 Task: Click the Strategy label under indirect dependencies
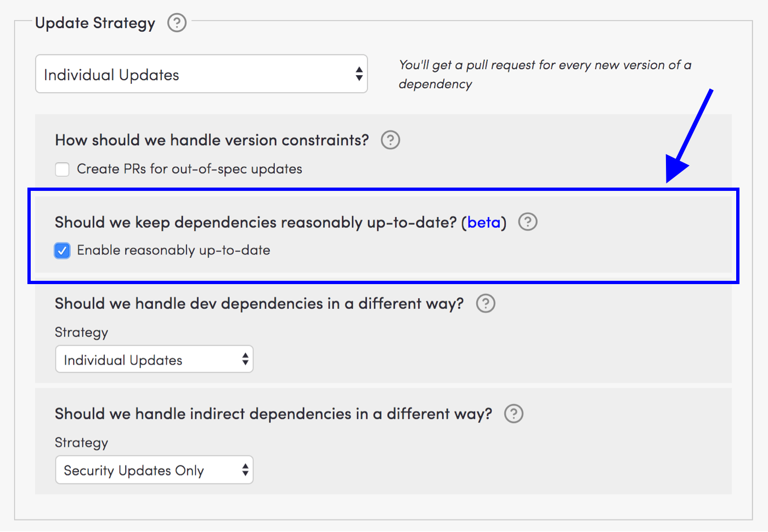81,443
